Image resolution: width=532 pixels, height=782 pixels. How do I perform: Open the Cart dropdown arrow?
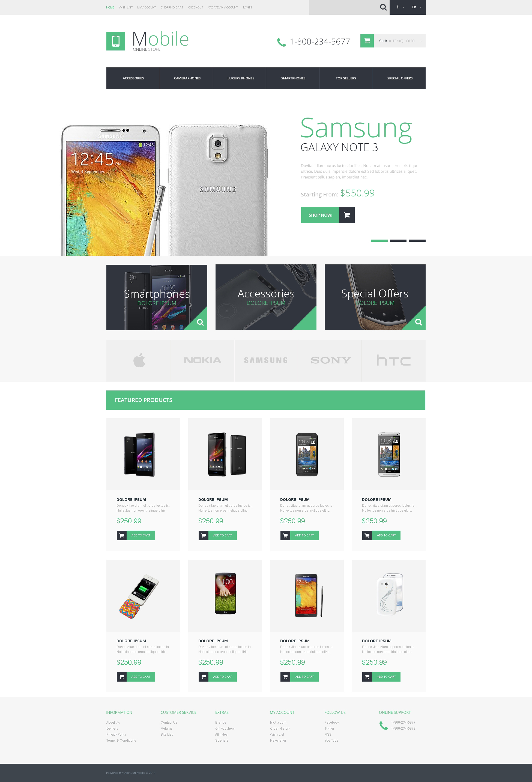click(422, 41)
